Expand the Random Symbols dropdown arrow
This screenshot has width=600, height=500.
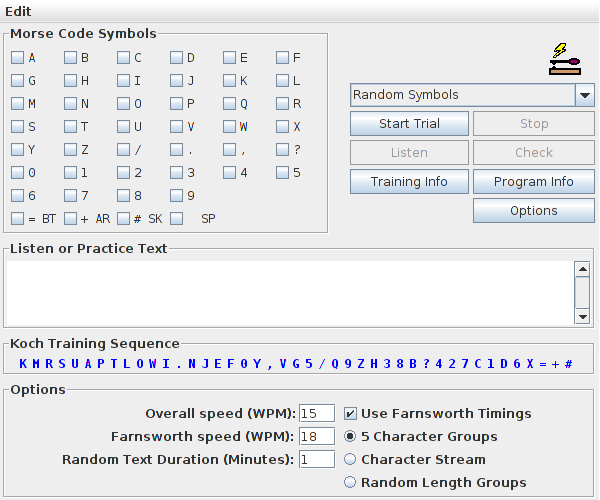coord(585,95)
